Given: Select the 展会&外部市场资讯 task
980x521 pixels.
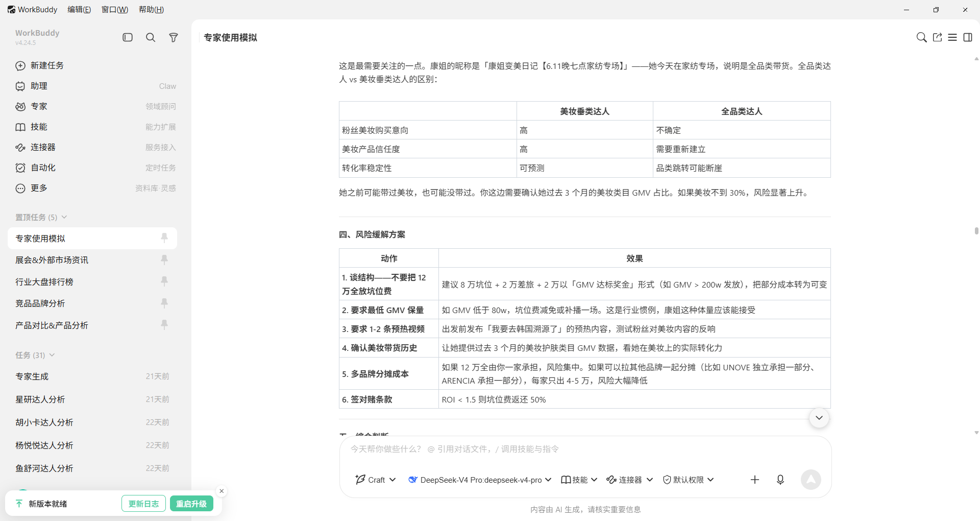Looking at the screenshot, I should [92, 260].
